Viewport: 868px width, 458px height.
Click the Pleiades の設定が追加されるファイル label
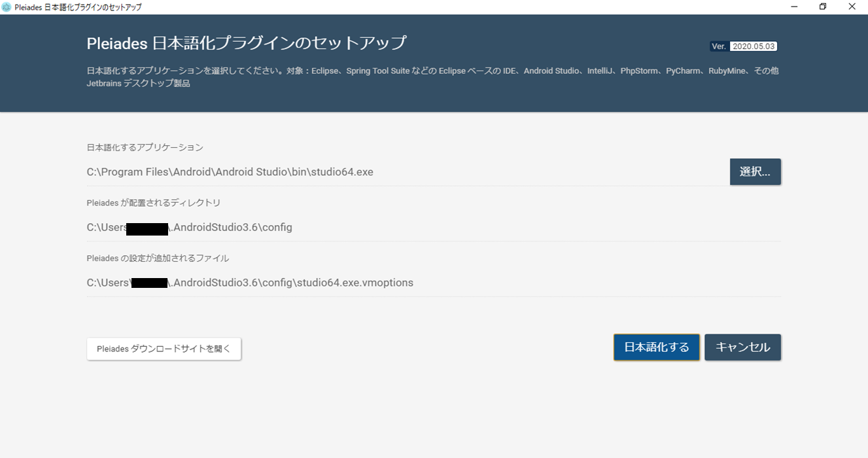(x=158, y=258)
